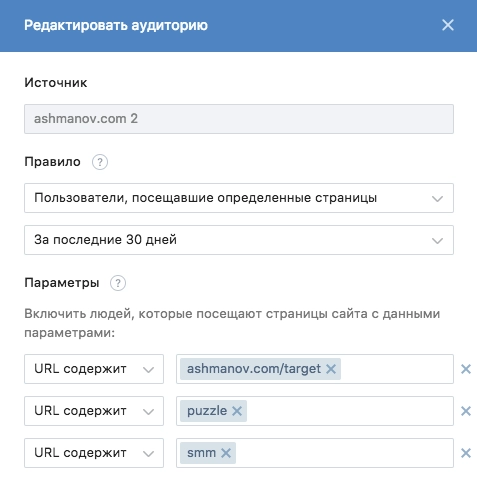Open URL содержит dropdown in puzzle row
The height and width of the screenshot is (477, 477).
coord(94,411)
